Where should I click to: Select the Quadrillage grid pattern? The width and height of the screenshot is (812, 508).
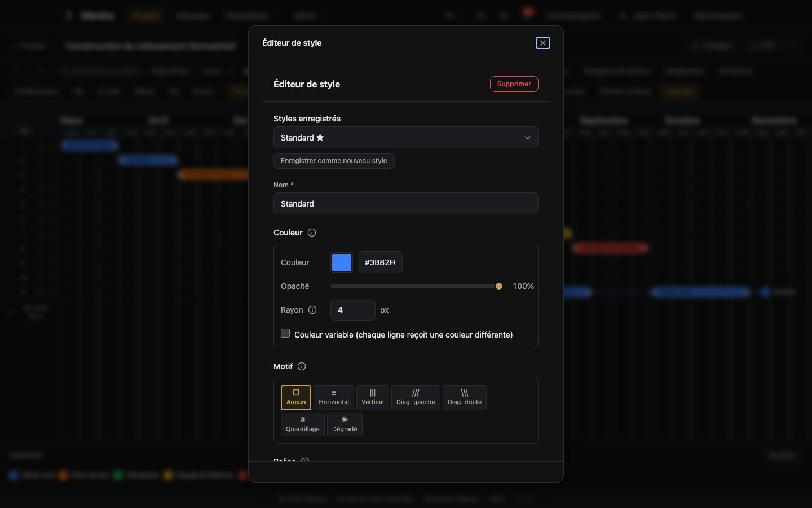tap(303, 424)
